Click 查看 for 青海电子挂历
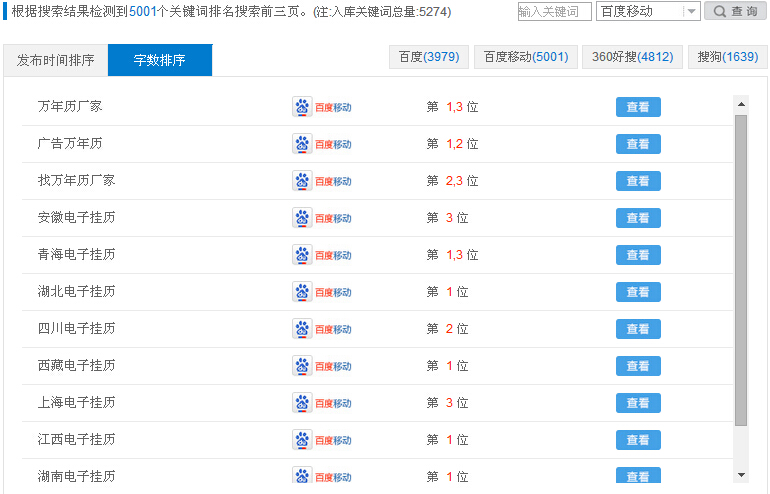This screenshot has width=770, height=494. (638, 255)
